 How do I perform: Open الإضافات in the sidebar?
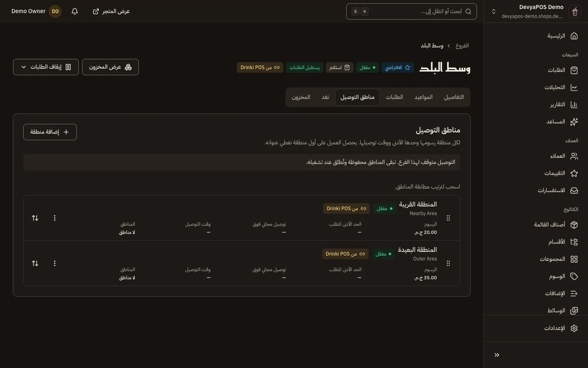(x=536, y=294)
